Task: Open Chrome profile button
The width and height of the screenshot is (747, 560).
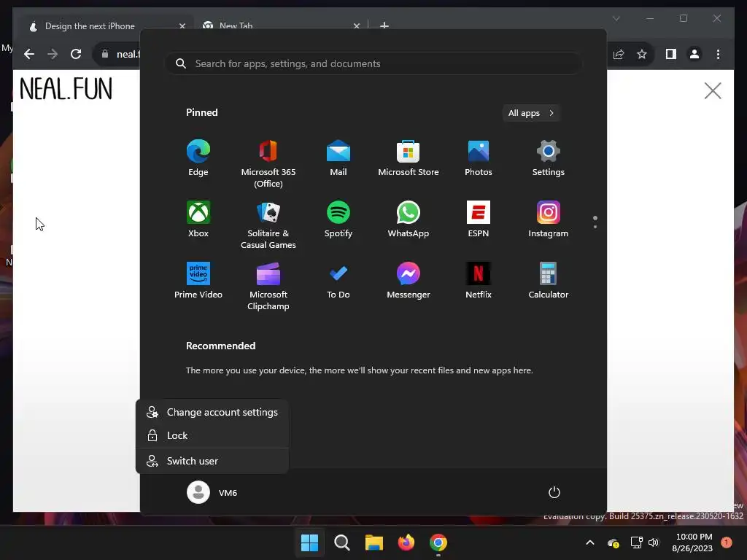Action: coord(694,54)
